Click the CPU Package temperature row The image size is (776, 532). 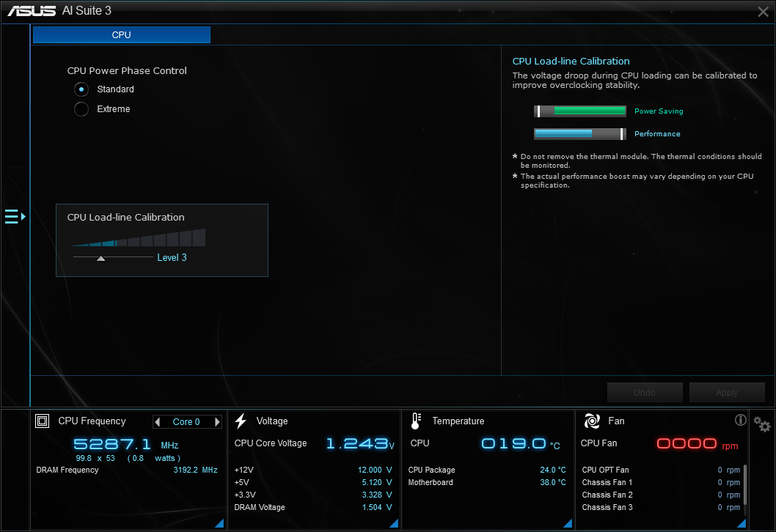tap(487, 470)
